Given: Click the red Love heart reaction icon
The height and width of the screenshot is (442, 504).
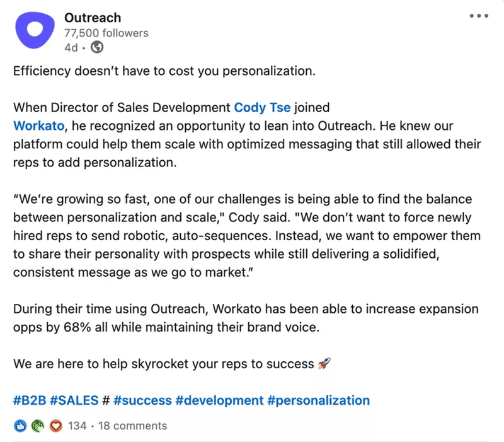Looking at the screenshot, I should [55, 426].
